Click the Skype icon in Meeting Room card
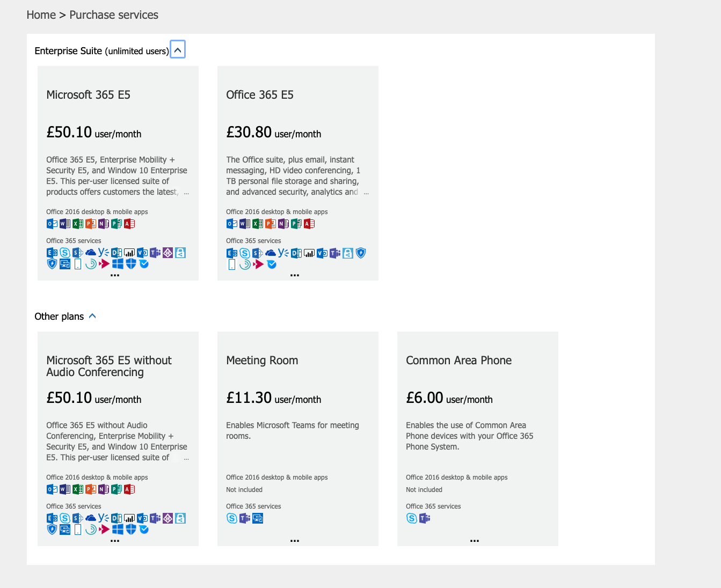The height and width of the screenshot is (588, 721). [232, 518]
